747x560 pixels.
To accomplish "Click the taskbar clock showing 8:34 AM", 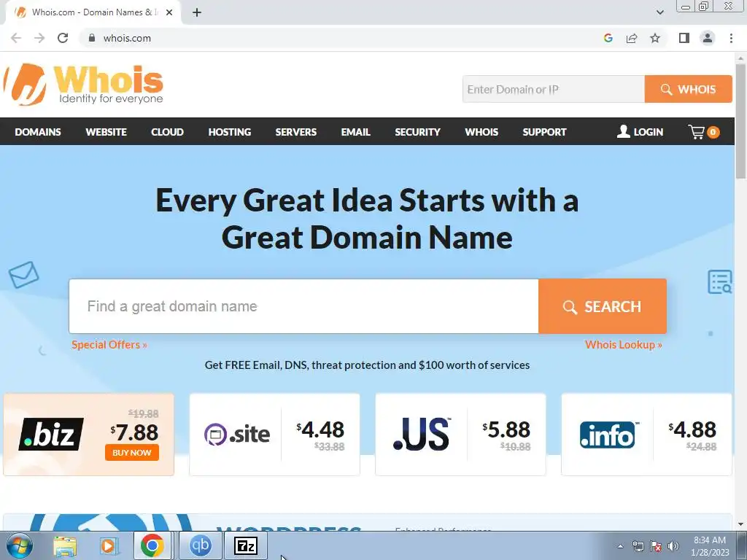I will pos(710,545).
